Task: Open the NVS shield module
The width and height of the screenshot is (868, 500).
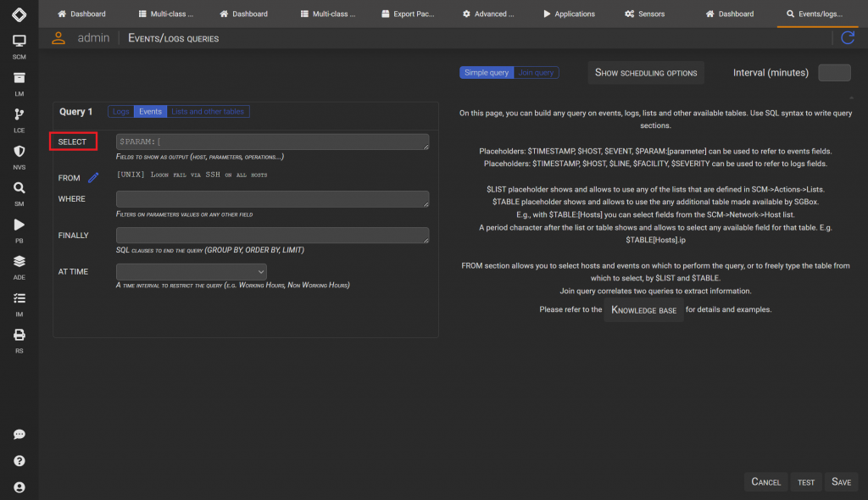Action: click(19, 158)
